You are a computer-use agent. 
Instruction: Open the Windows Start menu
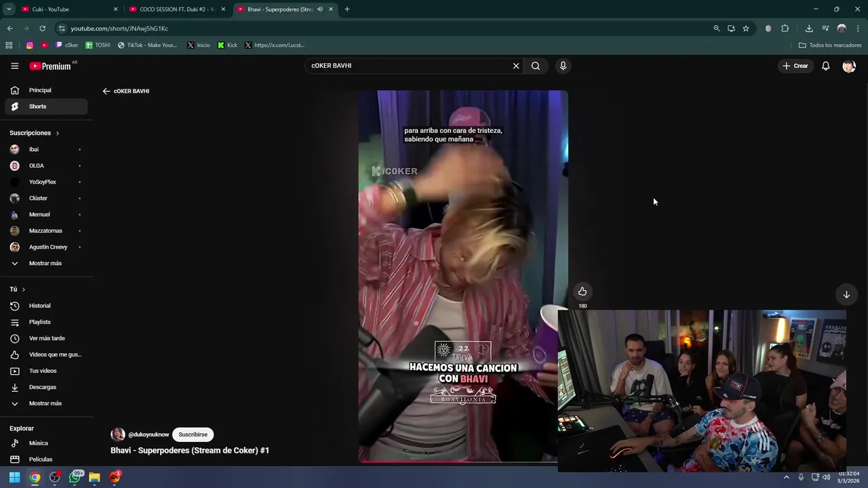pyautogui.click(x=14, y=477)
